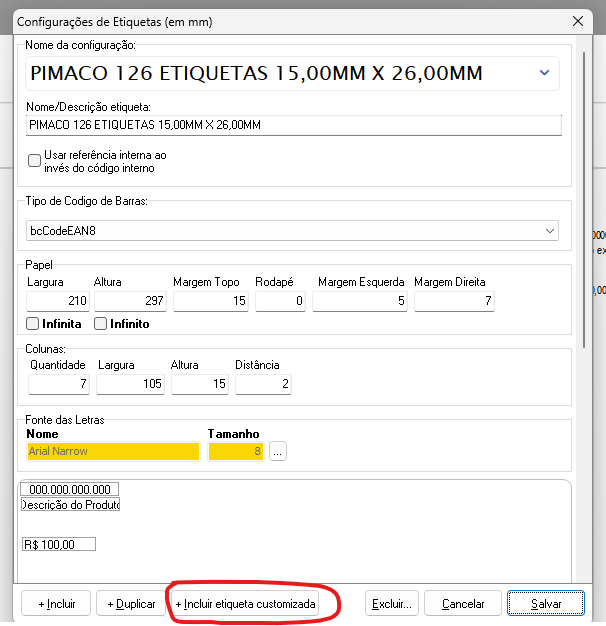606x626 pixels.
Task: Select the paper Altura field
Action: pyautogui.click(x=129, y=301)
